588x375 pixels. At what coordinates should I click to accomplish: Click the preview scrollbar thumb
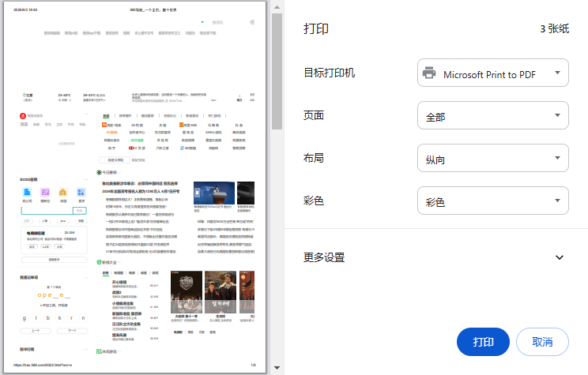click(x=277, y=72)
